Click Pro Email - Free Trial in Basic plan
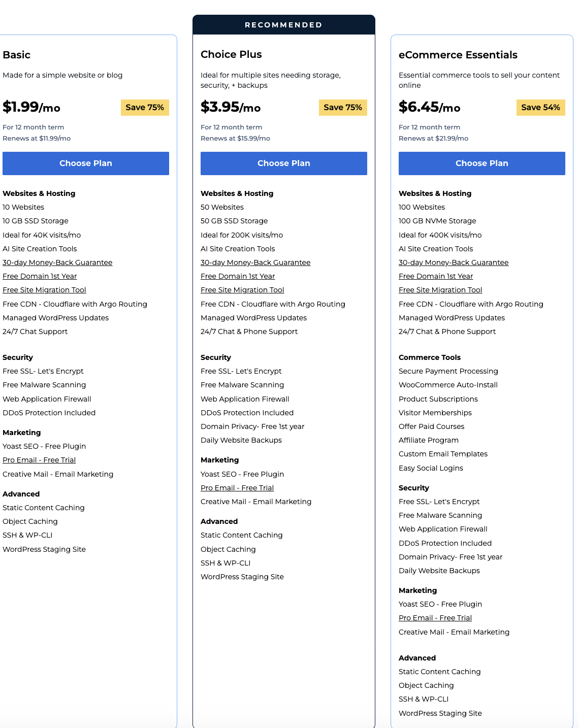579x728 pixels. click(39, 460)
